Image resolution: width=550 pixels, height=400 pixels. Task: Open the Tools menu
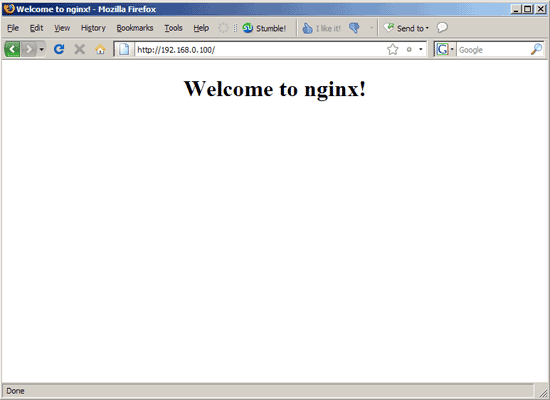(x=173, y=28)
